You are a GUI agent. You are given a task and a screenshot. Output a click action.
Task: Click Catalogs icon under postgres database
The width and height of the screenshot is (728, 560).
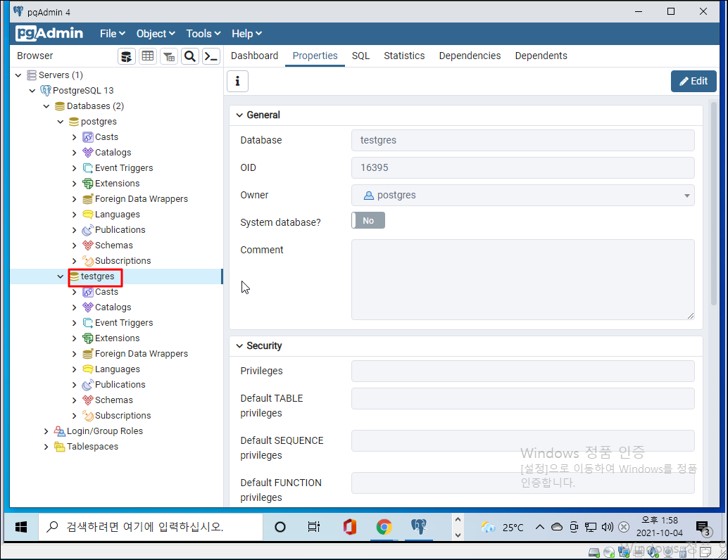(88, 152)
